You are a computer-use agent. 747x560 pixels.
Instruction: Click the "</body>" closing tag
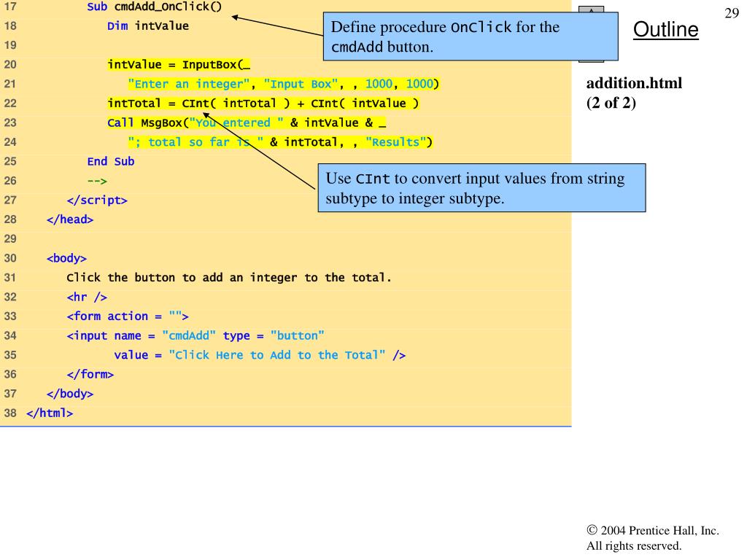point(70,394)
